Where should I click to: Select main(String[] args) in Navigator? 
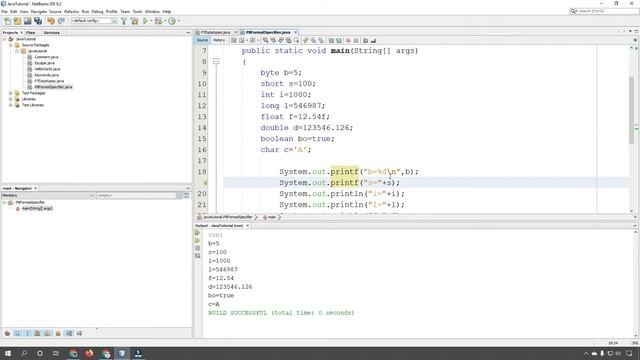click(x=37, y=209)
